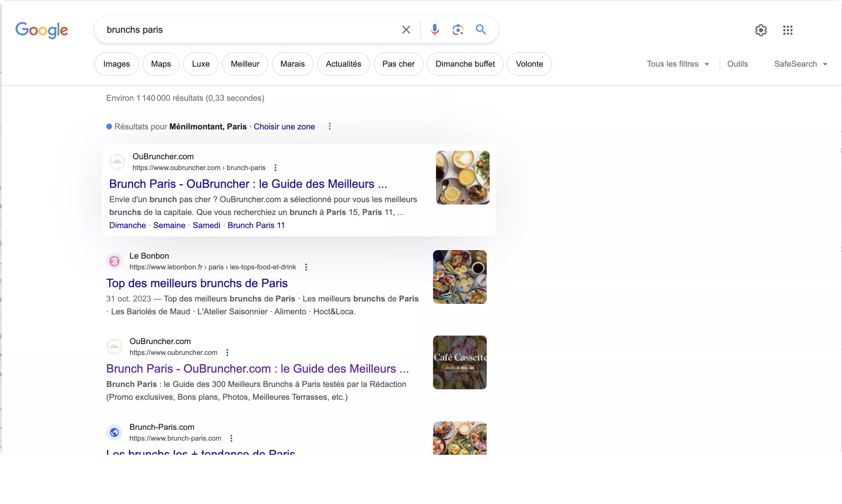Open three-dot menu next to lebonbon.fr URL
This screenshot has height=504, width=842.
(x=306, y=267)
